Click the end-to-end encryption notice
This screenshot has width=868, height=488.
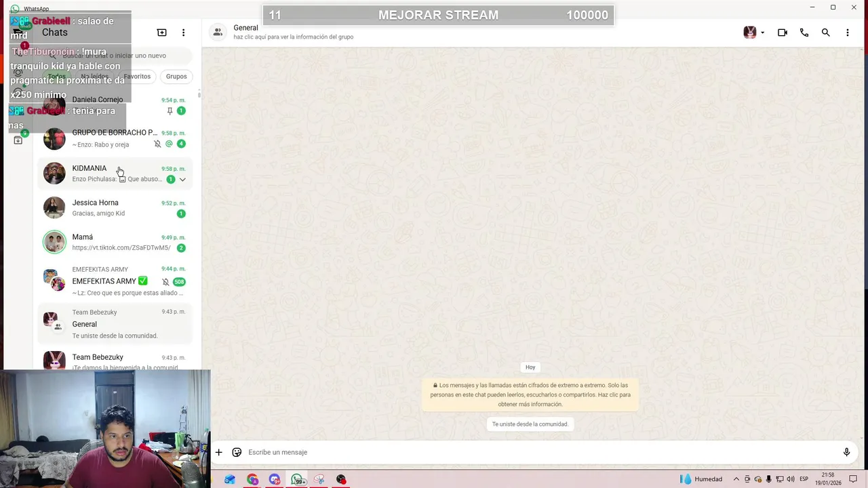click(530, 394)
